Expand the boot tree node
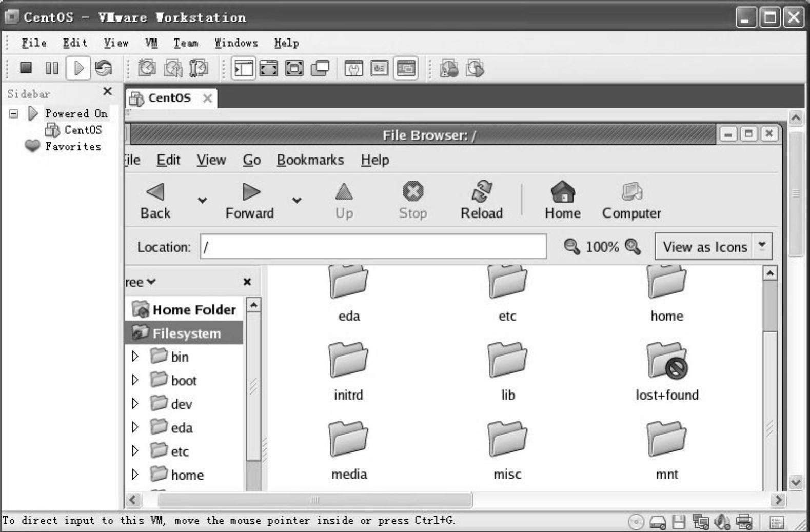Viewport: 810px width, 532px height. point(135,380)
